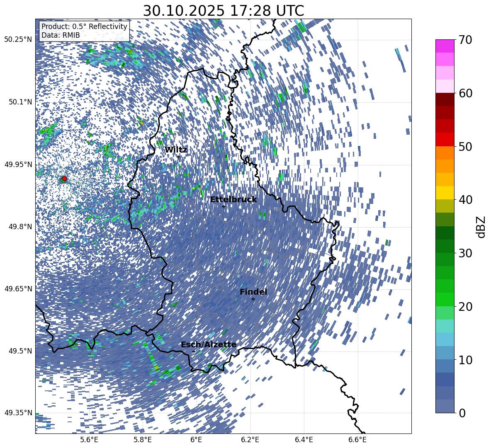Click the 5.6°E longitude label

click(x=89, y=440)
